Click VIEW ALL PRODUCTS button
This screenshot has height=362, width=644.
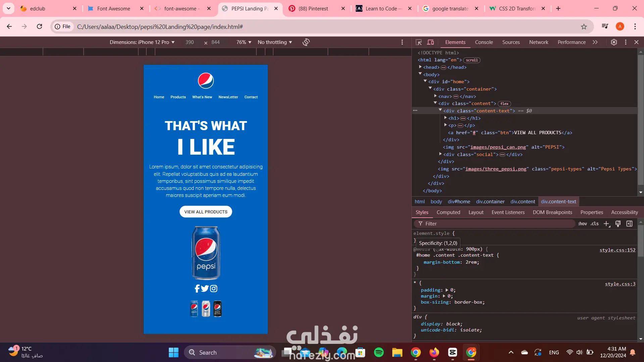[206, 212]
